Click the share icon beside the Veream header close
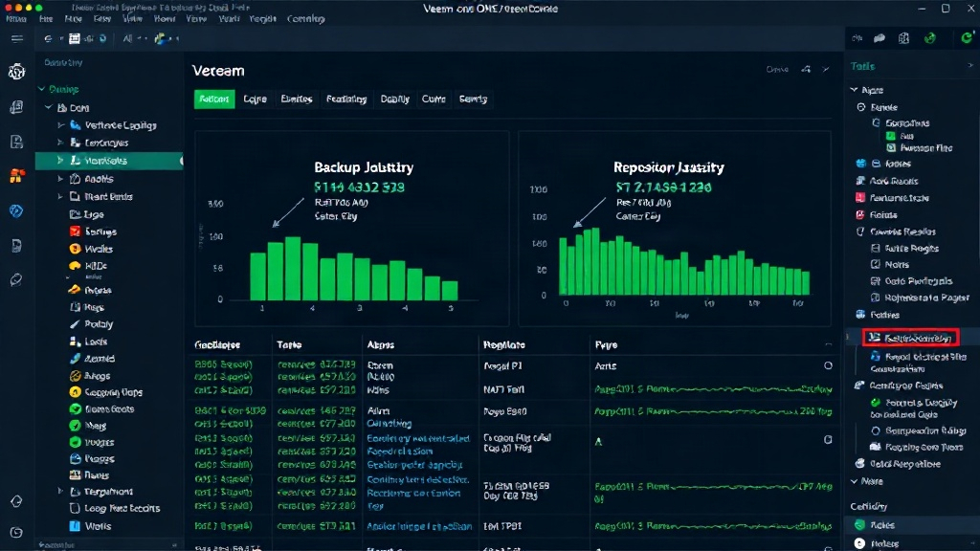This screenshot has height=551, width=980. click(x=806, y=69)
